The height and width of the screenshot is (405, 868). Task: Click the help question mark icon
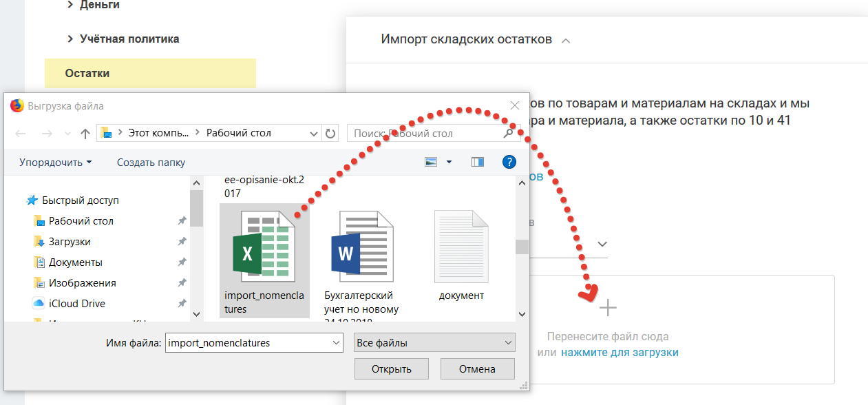tap(509, 162)
